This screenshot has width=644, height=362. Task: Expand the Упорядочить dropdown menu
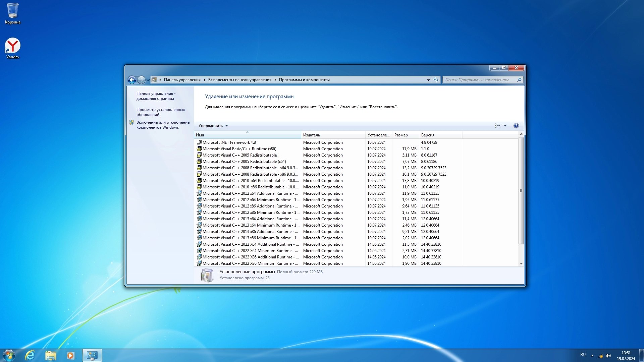[213, 126]
